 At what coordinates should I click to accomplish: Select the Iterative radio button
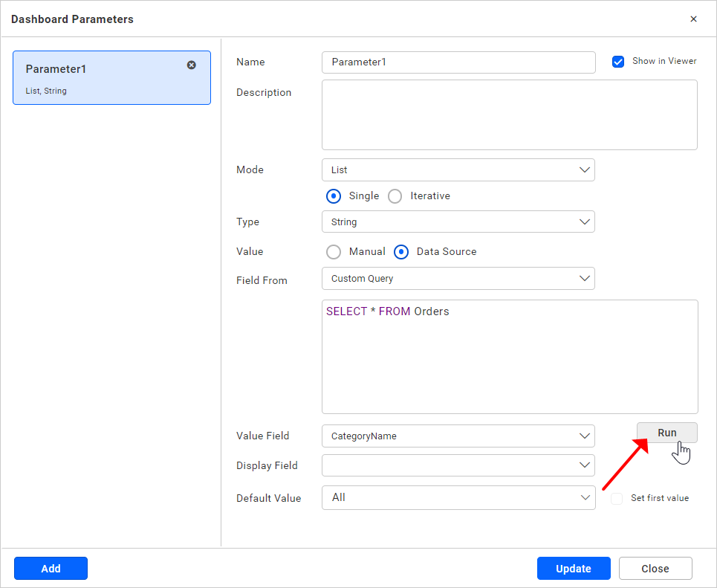coord(395,196)
